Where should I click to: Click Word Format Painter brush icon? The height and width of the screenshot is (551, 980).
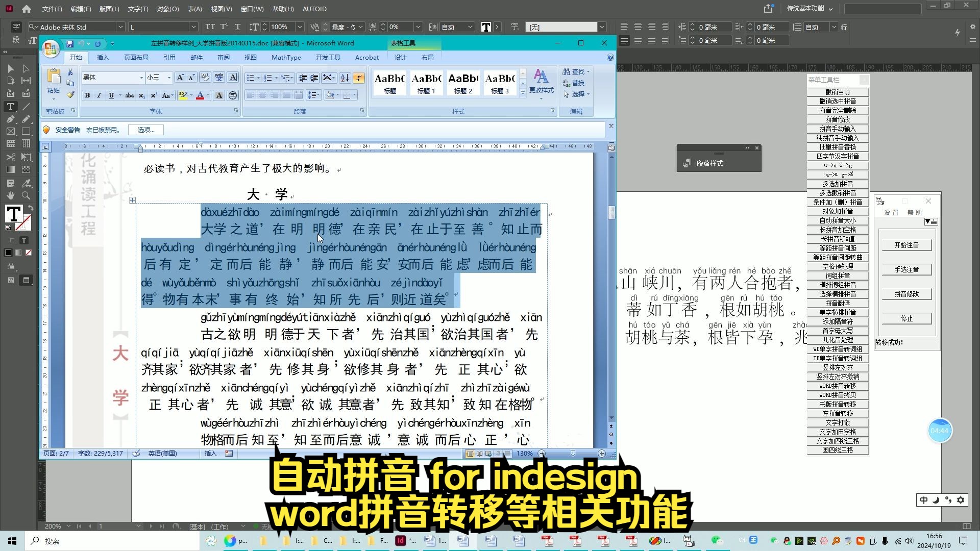click(x=70, y=94)
